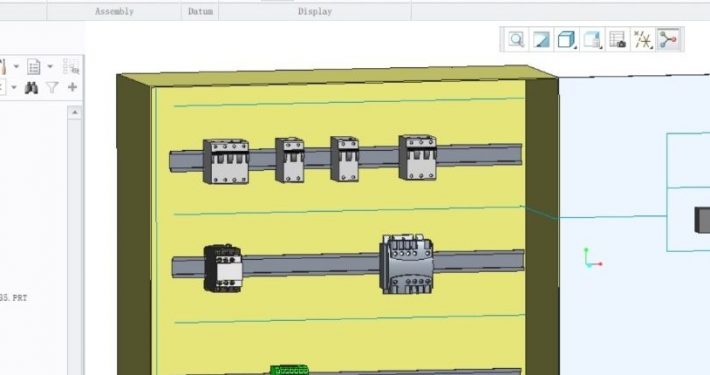710x375 pixels.
Task: Open the View Manager camera icon
Action: point(618,40)
